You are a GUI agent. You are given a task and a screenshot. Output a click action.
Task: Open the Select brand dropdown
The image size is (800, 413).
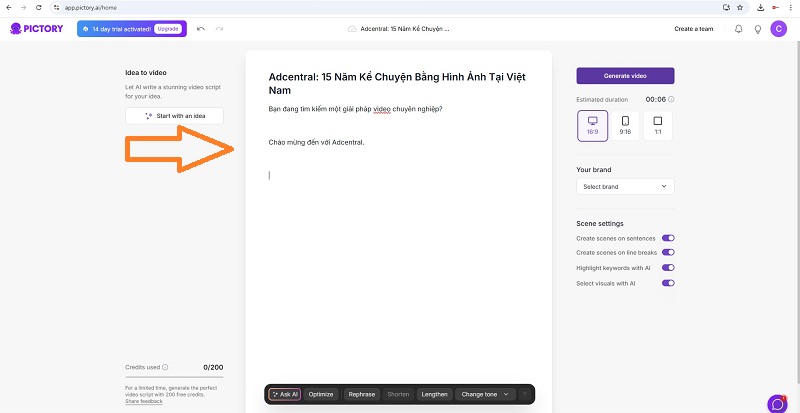point(625,186)
